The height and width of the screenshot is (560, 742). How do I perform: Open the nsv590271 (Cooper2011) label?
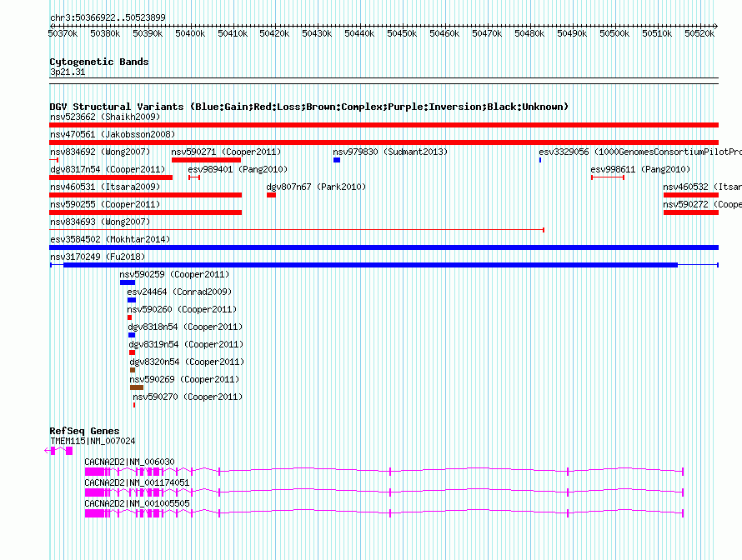[x=226, y=152]
